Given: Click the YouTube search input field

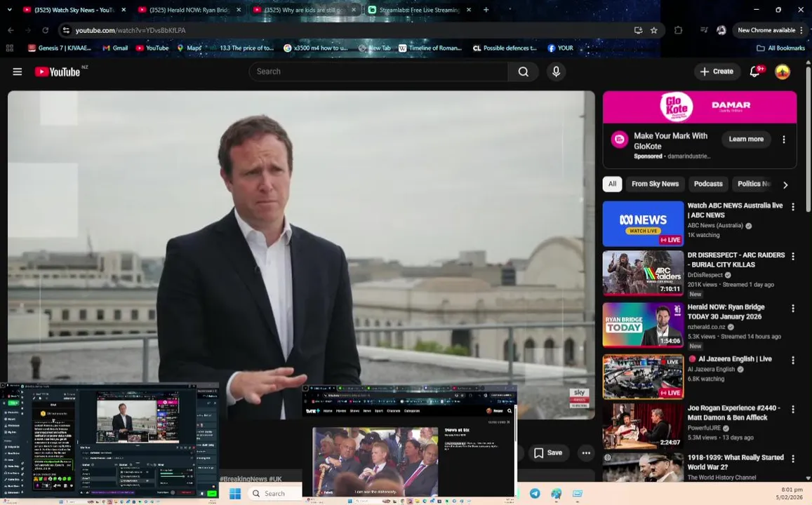Looking at the screenshot, I should point(378,72).
